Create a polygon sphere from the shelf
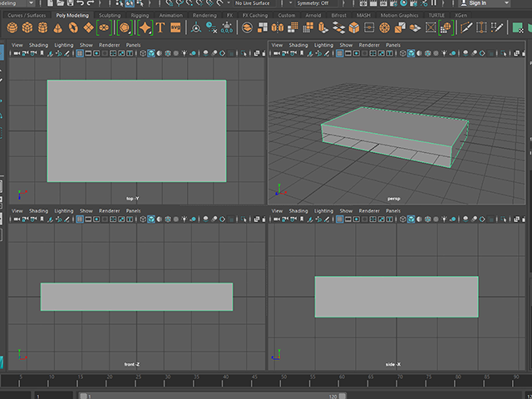This screenshot has width=532, height=399. pos(12,27)
